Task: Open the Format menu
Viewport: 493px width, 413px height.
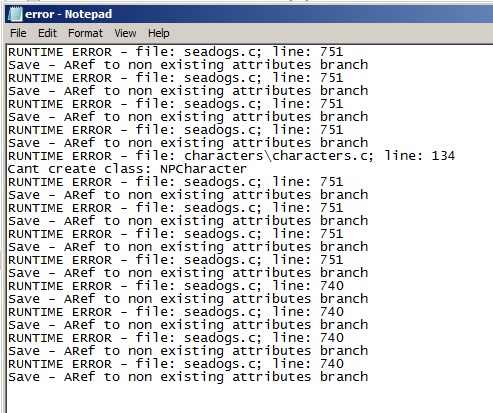Action: [85, 33]
